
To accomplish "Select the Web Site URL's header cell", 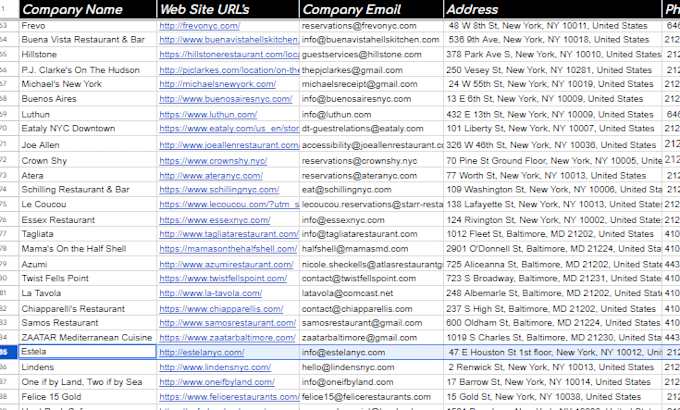I will [x=228, y=9].
